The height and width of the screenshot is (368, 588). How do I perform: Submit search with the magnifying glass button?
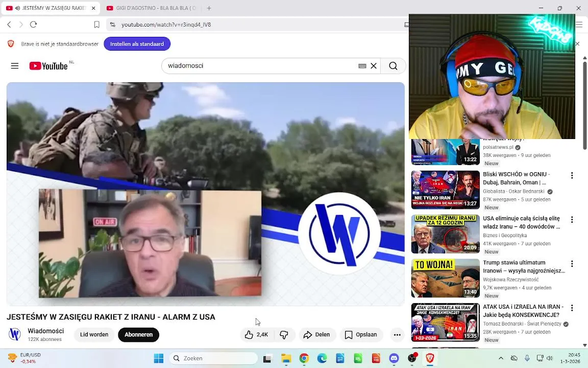pyautogui.click(x=393, y=66)
